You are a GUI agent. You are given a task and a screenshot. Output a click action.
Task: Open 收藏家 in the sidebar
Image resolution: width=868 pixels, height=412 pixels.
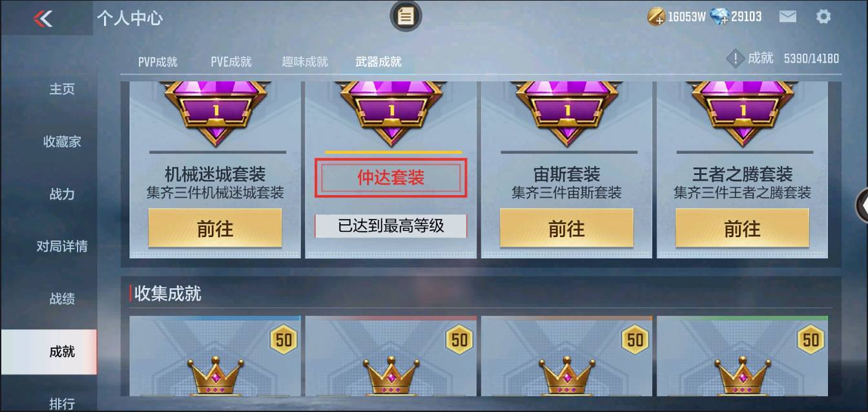62,141
